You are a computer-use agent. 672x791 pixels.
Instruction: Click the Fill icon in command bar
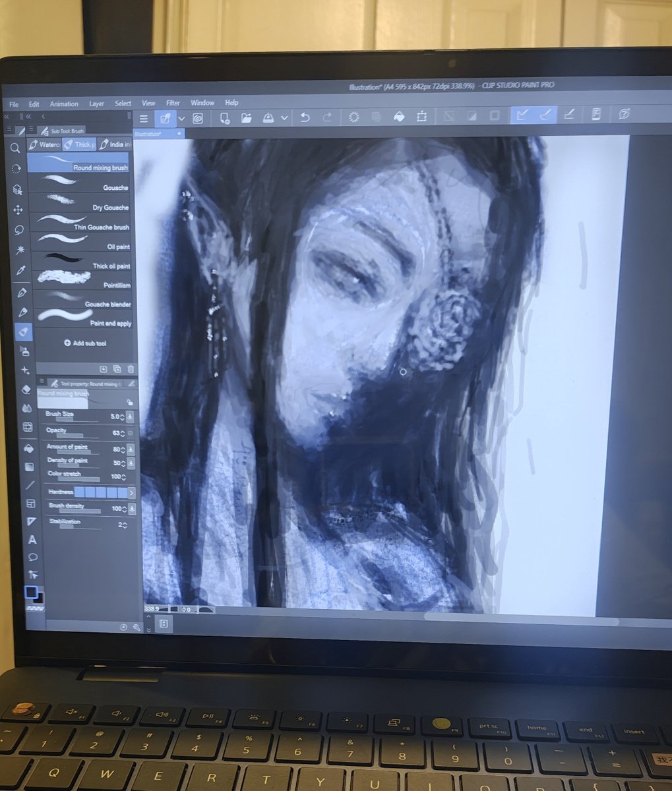click(x=399, y=117)
